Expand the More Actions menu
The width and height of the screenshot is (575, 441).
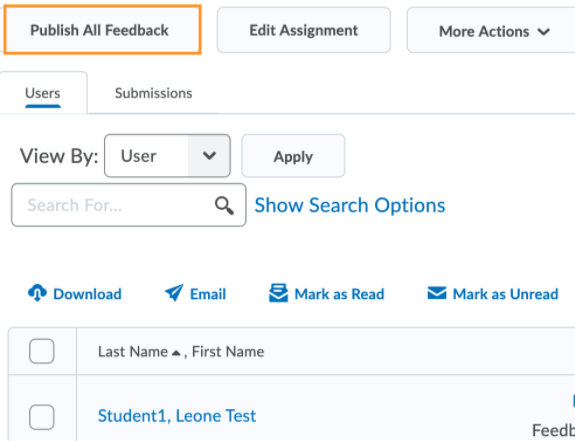click(x=491, y=31)
